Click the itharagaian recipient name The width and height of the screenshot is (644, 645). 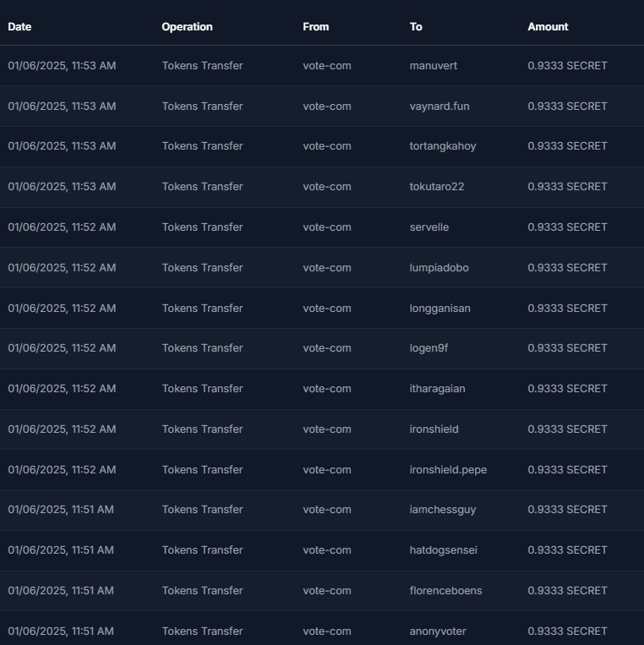tap(437, 389)
